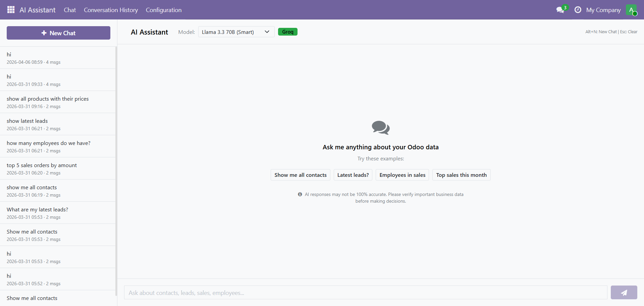Open the apps grid menu icon
Screen dimensions: 644x306
pyautogui.click(x=11, y=10)
